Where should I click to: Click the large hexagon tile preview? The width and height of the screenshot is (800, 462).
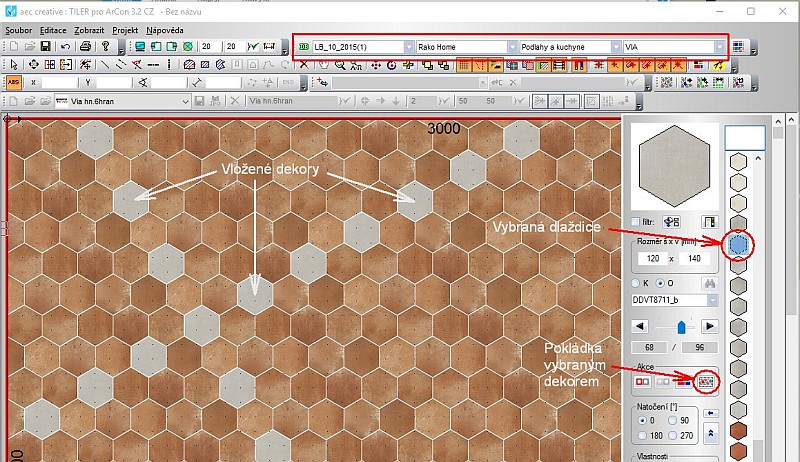pos(674,166)
